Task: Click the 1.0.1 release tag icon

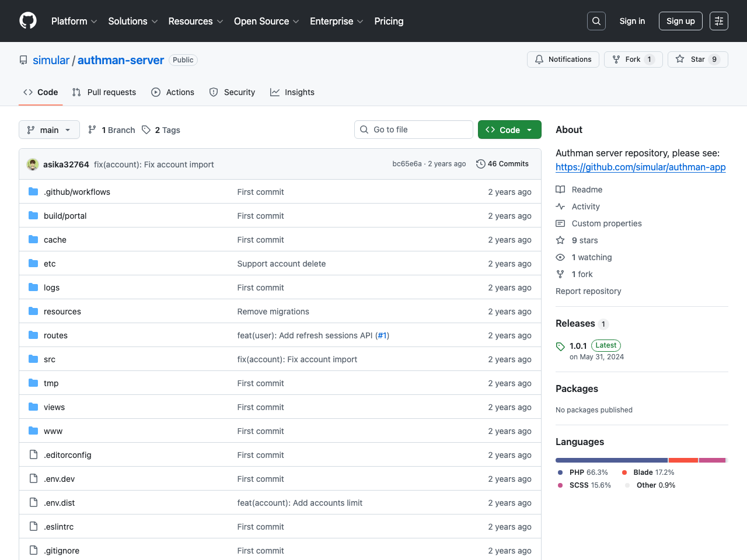Action: (x=560, y=345)
